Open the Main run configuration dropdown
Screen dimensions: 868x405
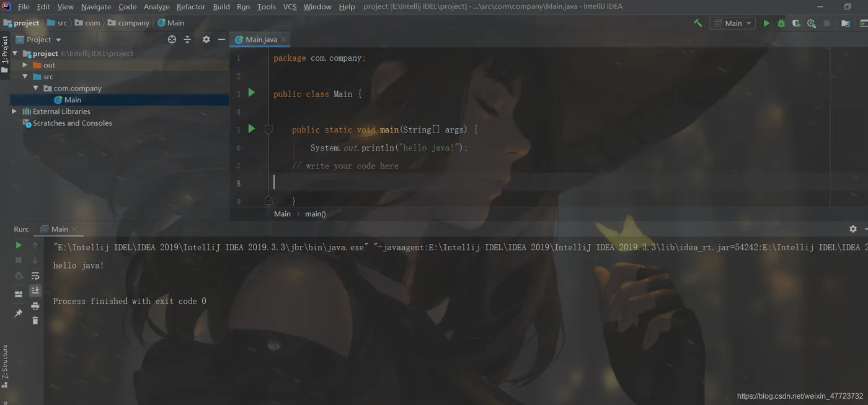click(732, 23)
